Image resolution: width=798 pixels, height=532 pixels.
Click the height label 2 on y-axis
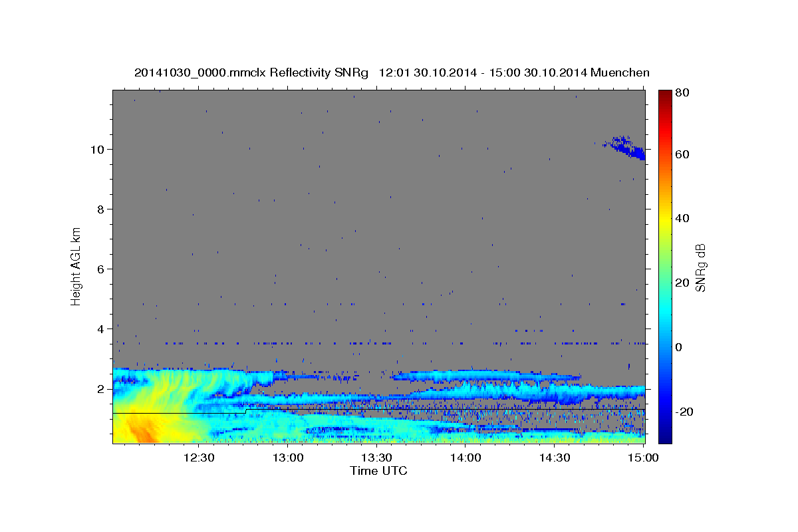point(101,389)
